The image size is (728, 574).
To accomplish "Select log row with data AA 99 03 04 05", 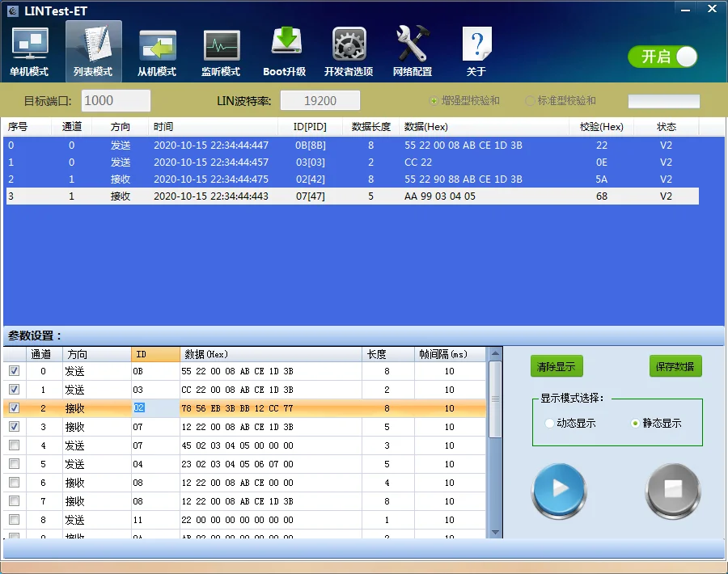I will point(352,196).
